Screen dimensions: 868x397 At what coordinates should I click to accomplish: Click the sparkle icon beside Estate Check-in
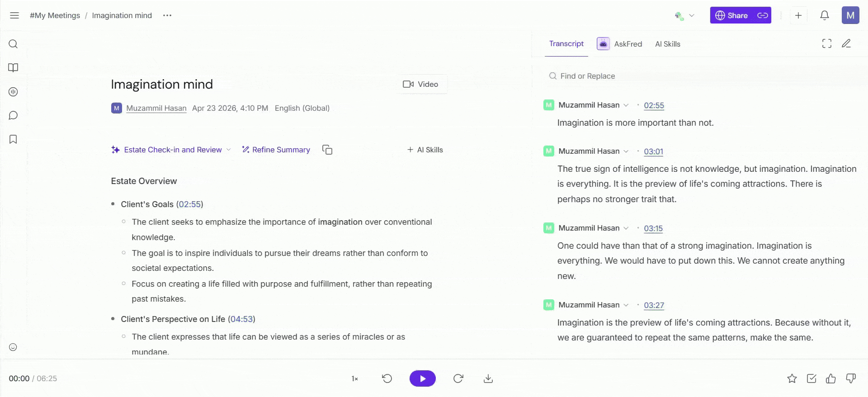coord(115,150)
